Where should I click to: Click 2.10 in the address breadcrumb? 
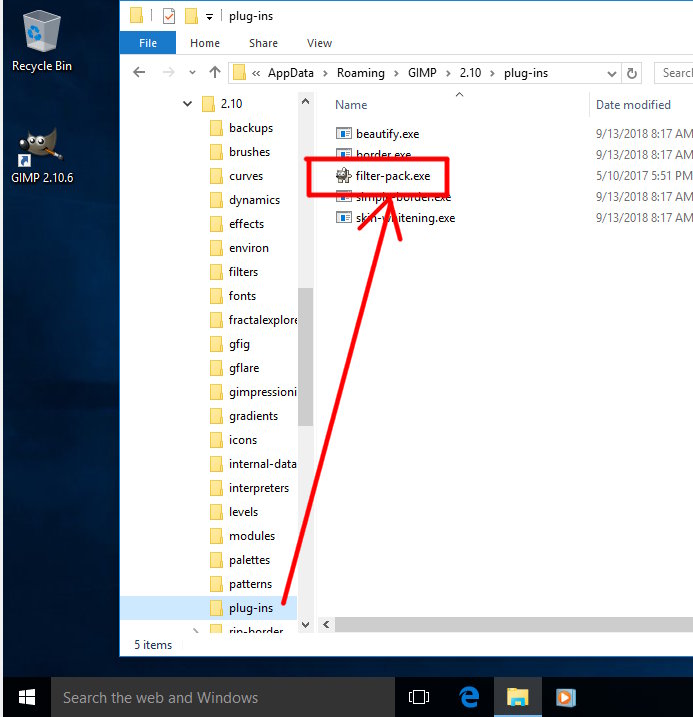pos(470,73)
